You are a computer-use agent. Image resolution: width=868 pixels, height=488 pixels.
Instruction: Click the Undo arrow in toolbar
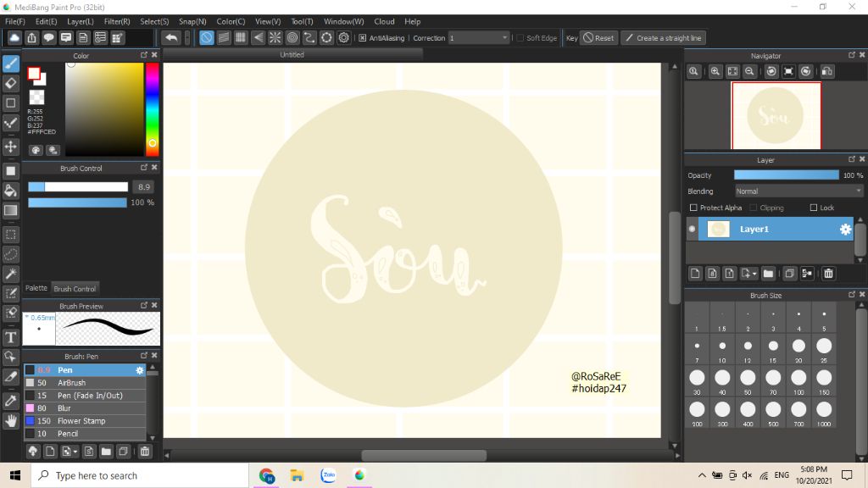click(171, 37)
